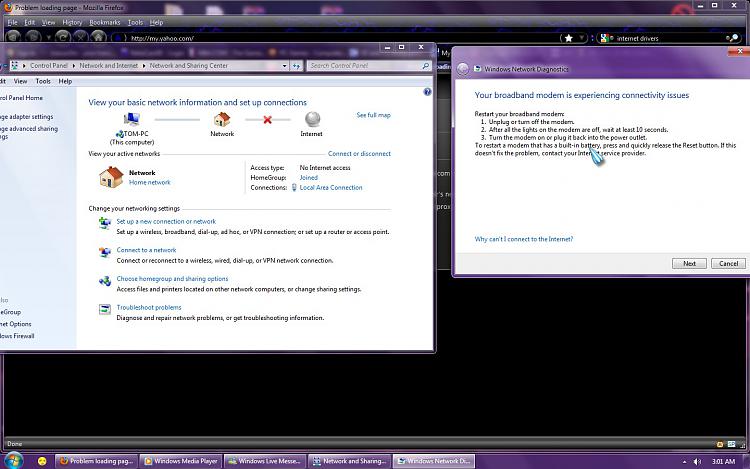Show hidden tray icons arrow
Viewport: 750px width, 469px height.
tap(684, 462)
